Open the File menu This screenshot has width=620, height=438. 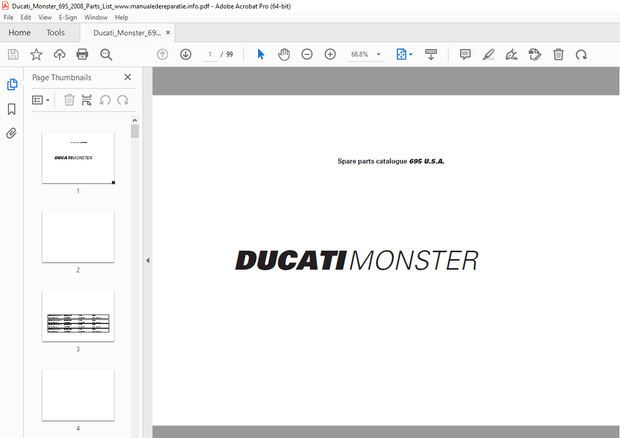[8, 17]
